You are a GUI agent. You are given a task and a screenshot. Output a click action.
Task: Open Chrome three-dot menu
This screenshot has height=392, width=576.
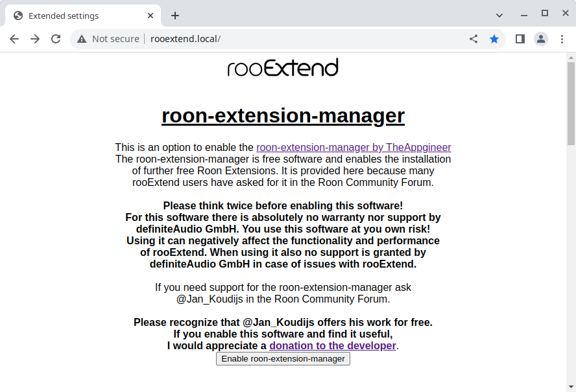[x=562, y=39]
